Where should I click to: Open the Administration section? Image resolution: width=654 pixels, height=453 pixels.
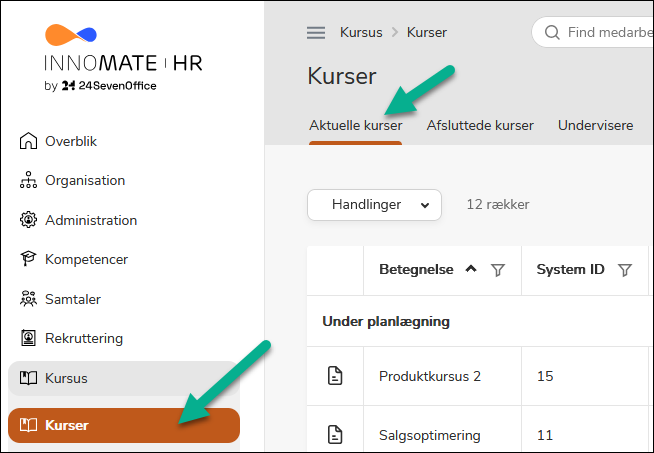click(90, 220)
